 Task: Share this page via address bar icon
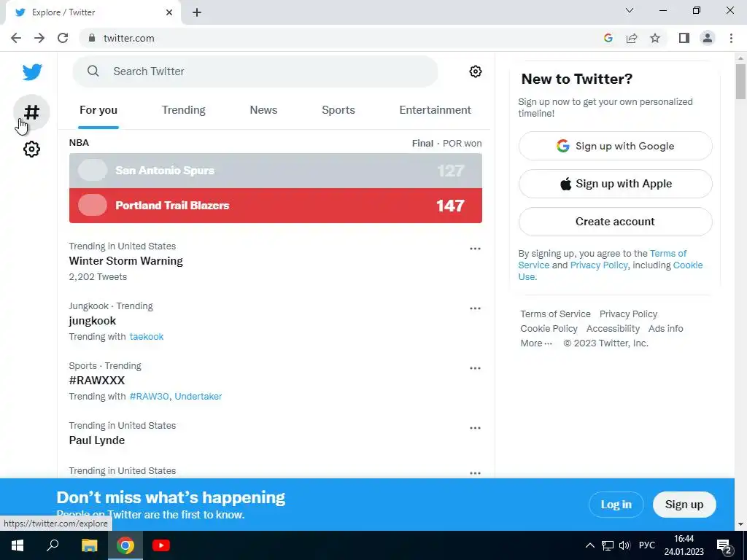632,38
